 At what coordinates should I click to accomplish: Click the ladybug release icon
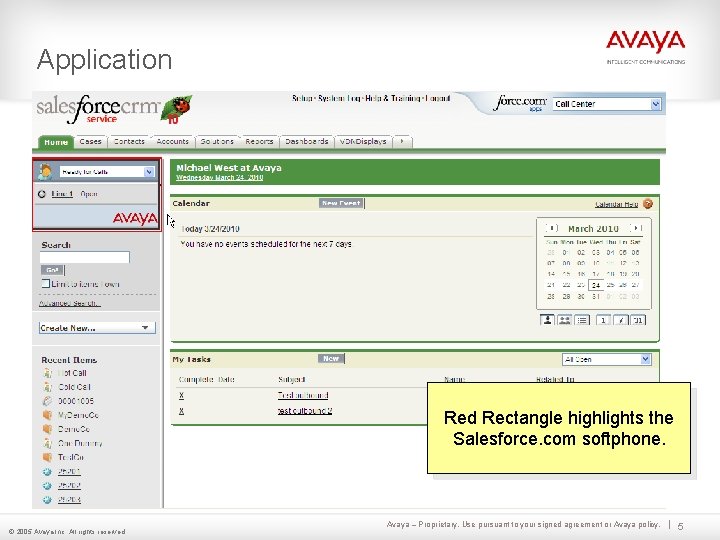click(x=177, y=109)
